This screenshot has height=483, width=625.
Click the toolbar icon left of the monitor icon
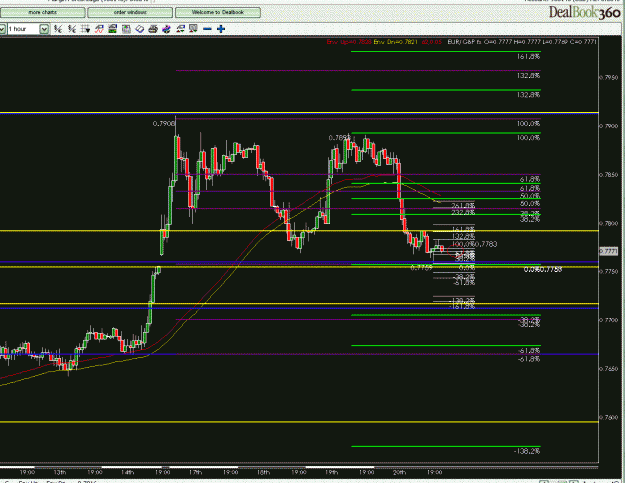(181, 29)
